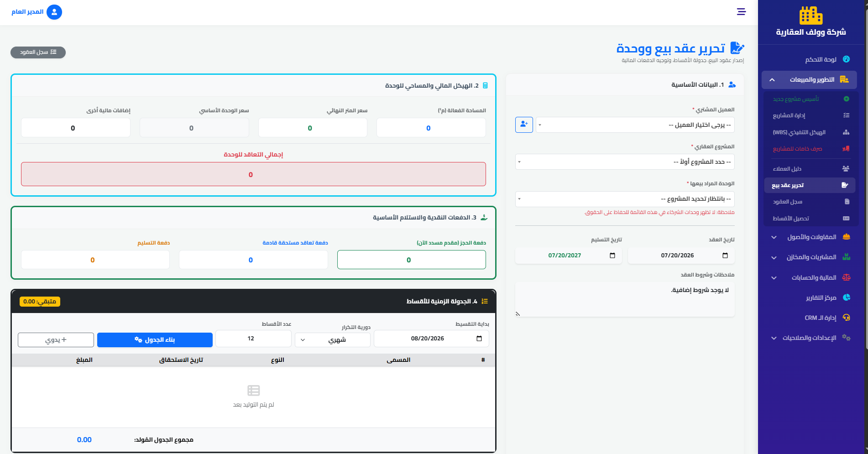Click the contract date 07/20/2026 field

click(681, 256)
